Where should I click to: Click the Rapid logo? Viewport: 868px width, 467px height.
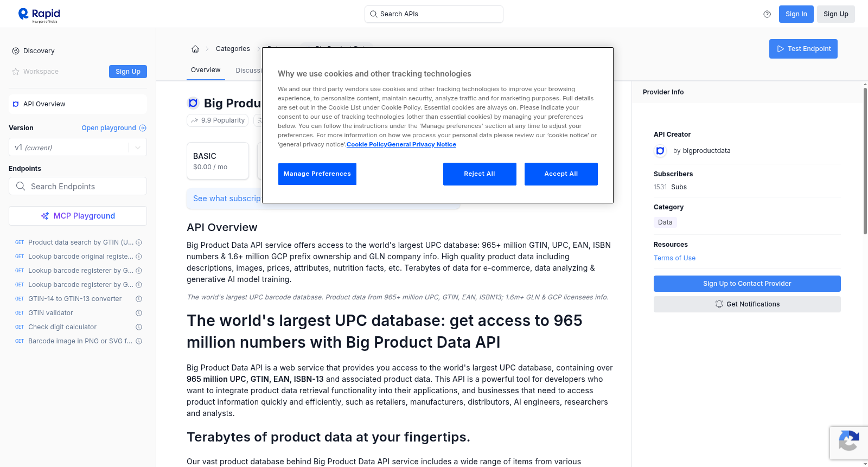tap(39, 15)
